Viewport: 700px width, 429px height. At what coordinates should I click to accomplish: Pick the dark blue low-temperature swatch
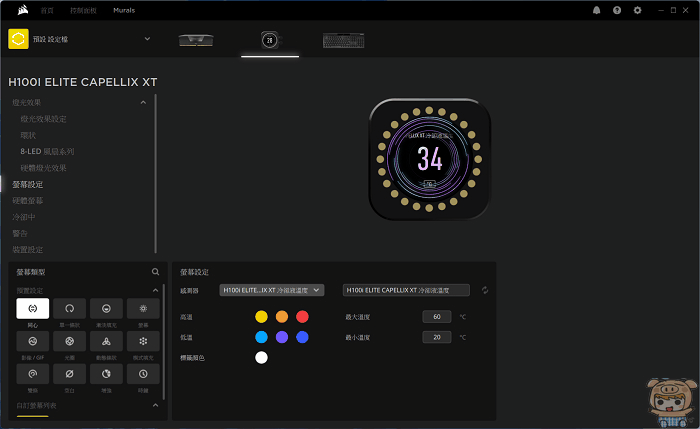pyautogui.click(x=302, y=337)
